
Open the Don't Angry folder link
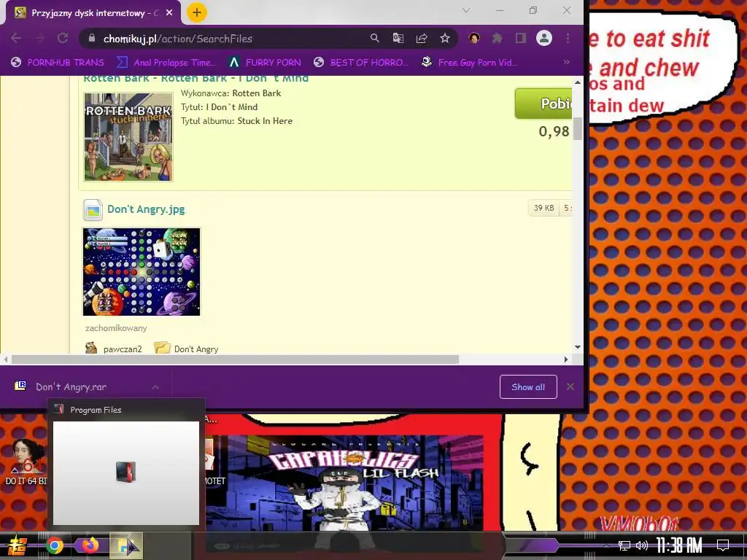point(196,349)
